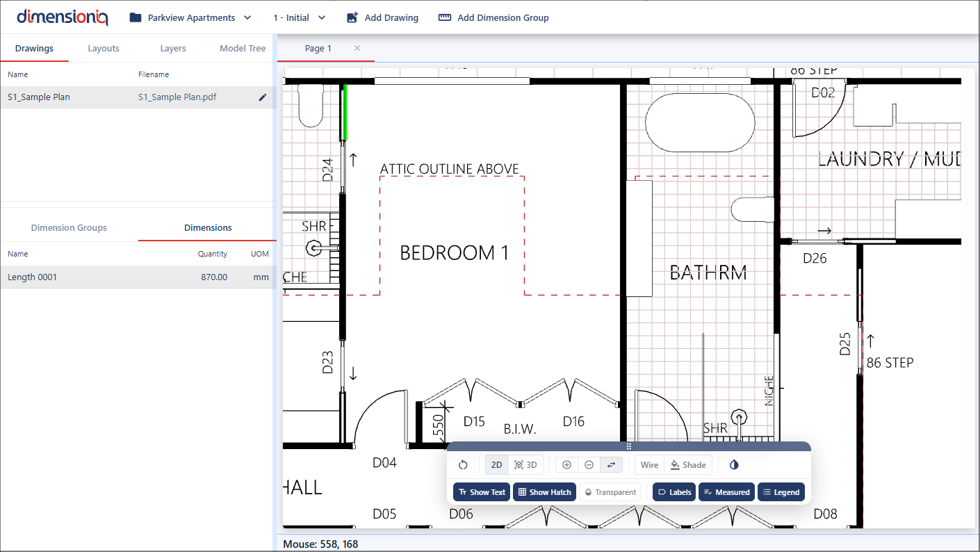This screenshot has height=552, width=980.
Task: Enable the Transparent display mode
Action: (610, 492)
